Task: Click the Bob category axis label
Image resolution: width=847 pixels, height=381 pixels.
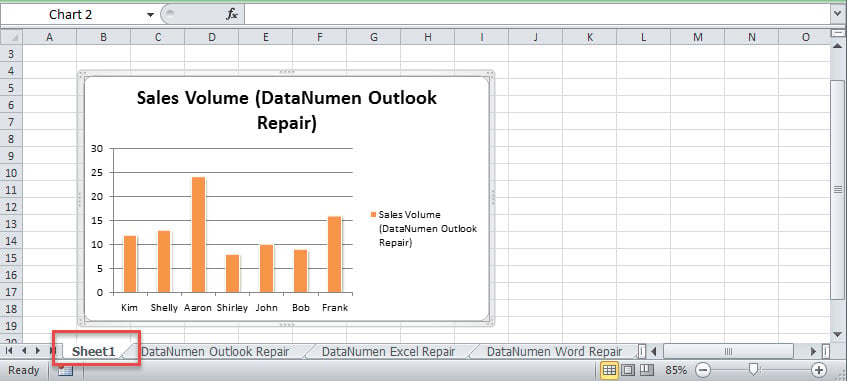Action: (301, 308)
